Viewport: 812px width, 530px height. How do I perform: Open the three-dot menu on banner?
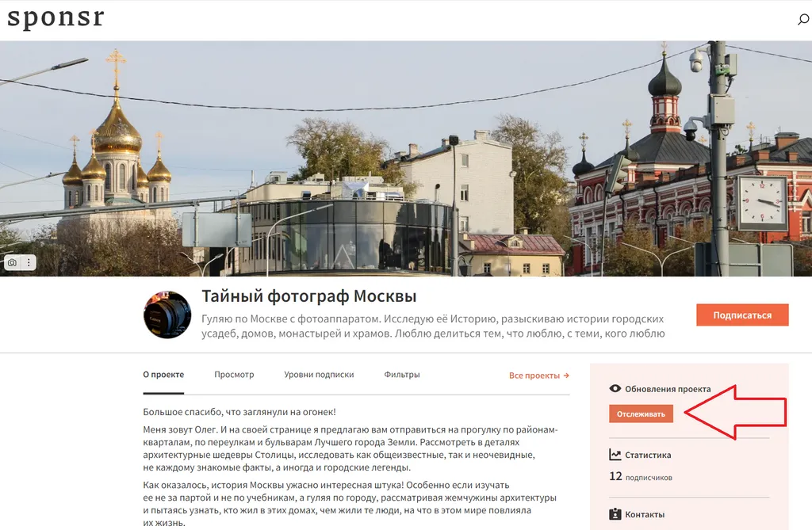(29, 262)
